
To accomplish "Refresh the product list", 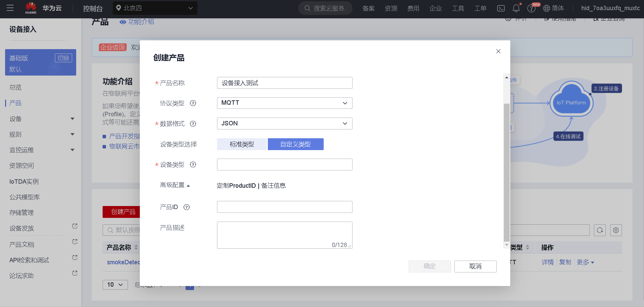I will point(600,230).
